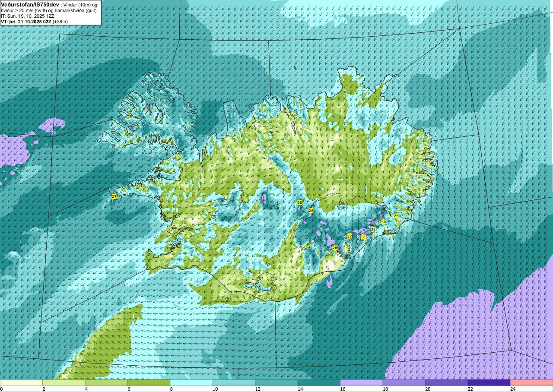
Task: Click the yellow gust label 27 off the west coast
Action: (114, 196)
